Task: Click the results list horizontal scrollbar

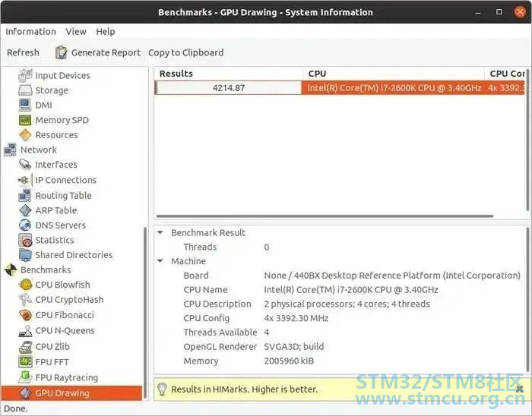Action: tap(325, 216)
